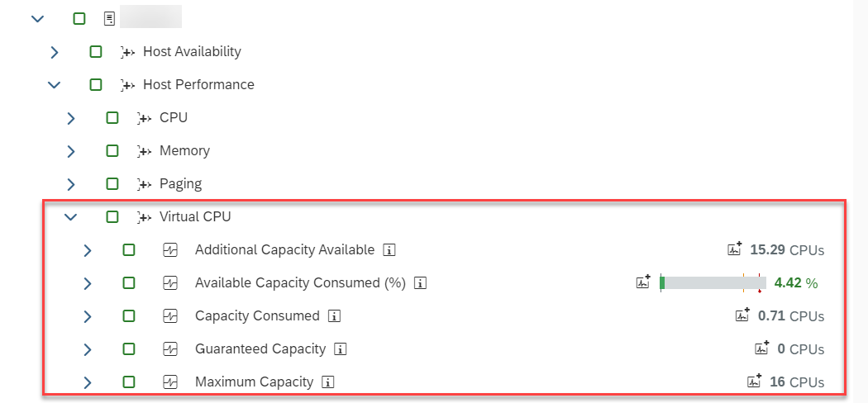The image size is (868, 403).
Task: Show info for Guaranteed Capacity metric
Action: [x=341, y=349]
